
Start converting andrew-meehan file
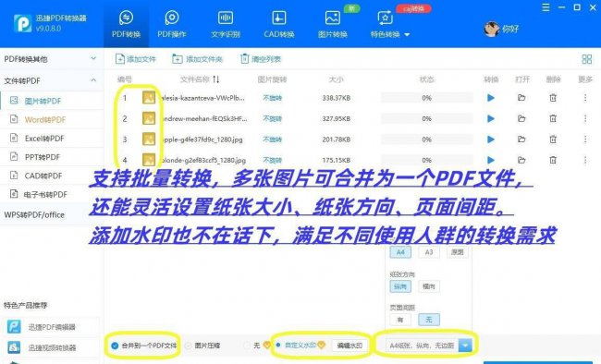(x=491, y=119)
